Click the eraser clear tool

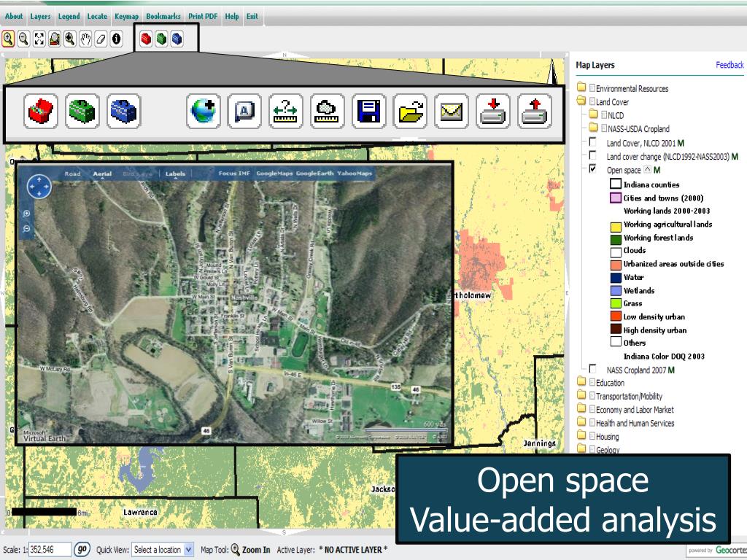tap(101, 39)
